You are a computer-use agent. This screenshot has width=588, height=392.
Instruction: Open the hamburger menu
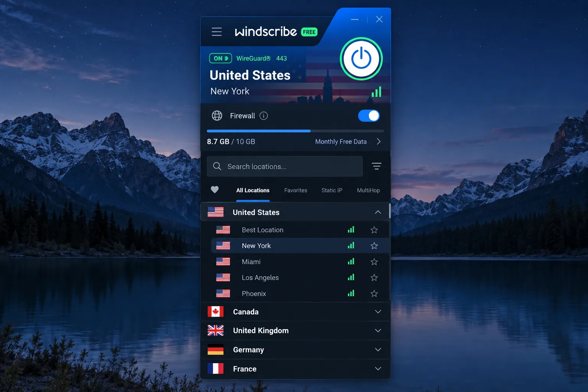[x=217, y=31]
